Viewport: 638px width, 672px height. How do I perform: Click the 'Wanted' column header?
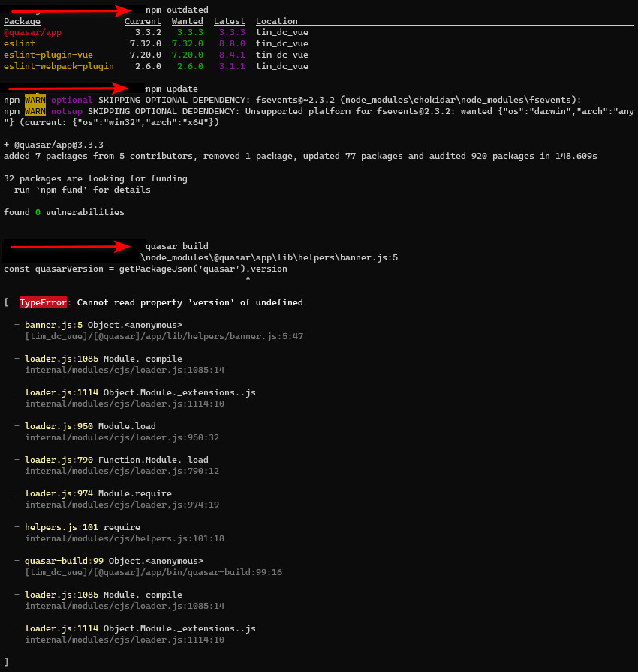click(x=188, y=21)
